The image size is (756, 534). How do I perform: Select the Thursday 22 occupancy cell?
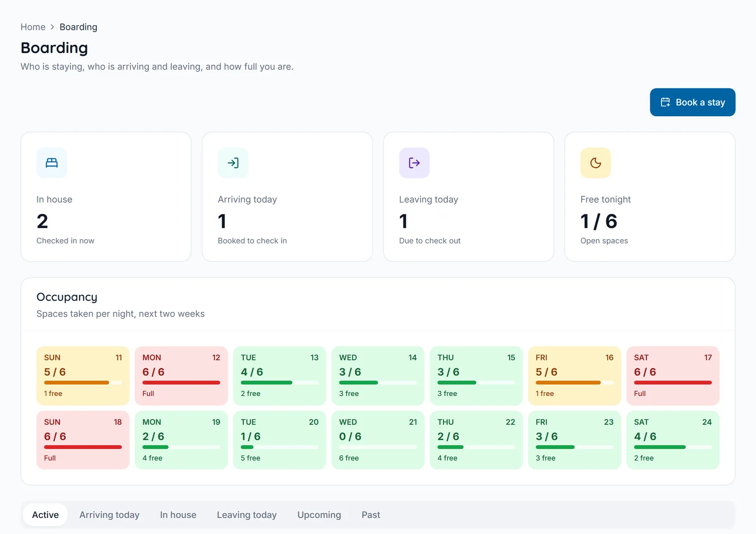click(x=476, y=440)
